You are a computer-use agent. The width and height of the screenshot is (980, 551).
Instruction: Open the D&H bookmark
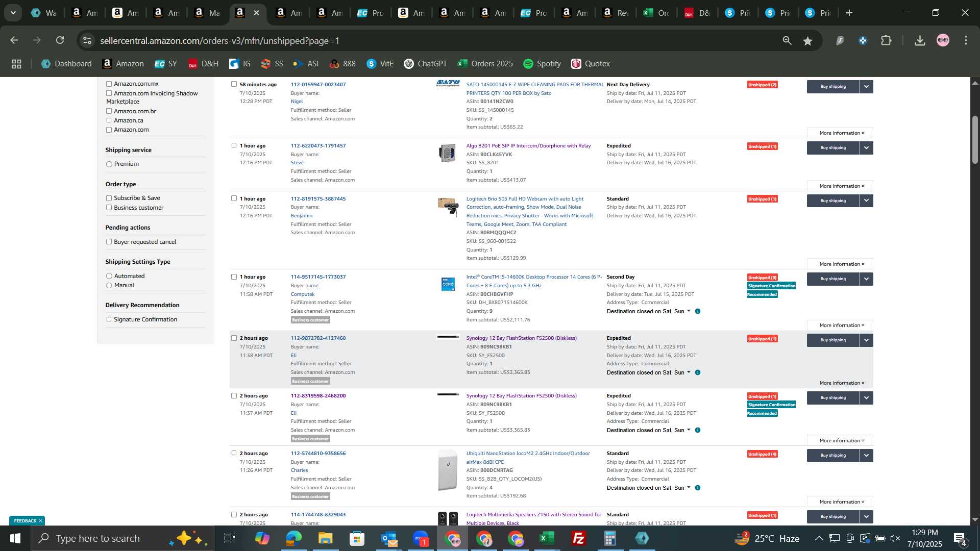[203, 64]
